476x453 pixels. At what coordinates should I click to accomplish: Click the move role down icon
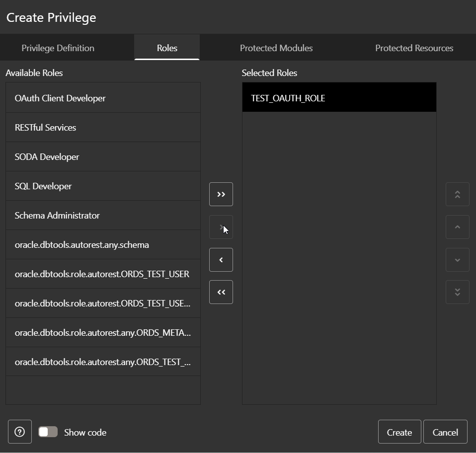(x=457, y=259)
